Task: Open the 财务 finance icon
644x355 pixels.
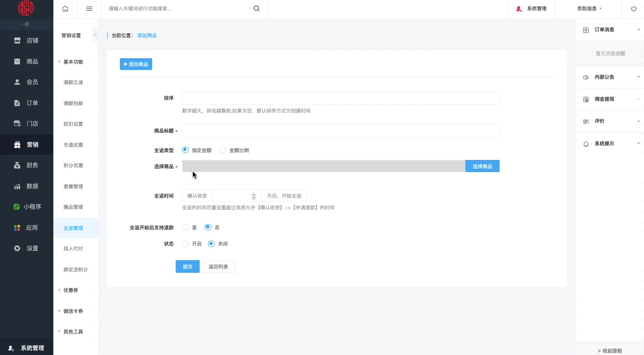Action: (17, 165)
